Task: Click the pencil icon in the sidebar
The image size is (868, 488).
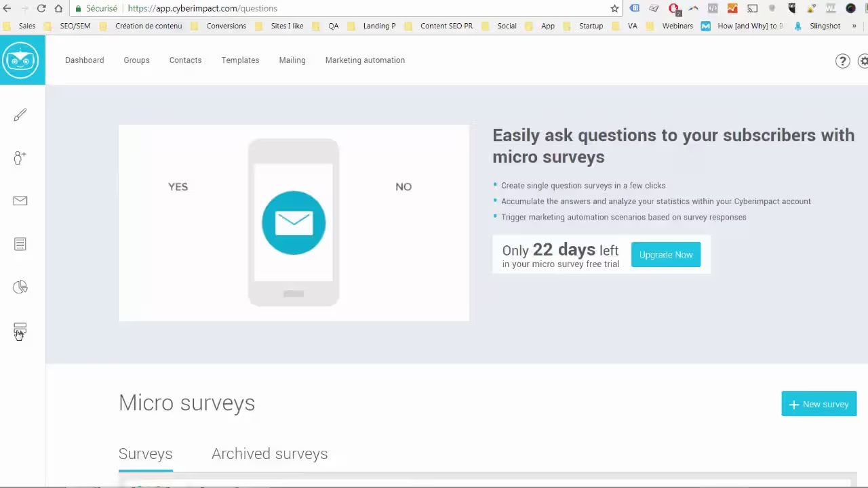Action: tap(20, 115)
